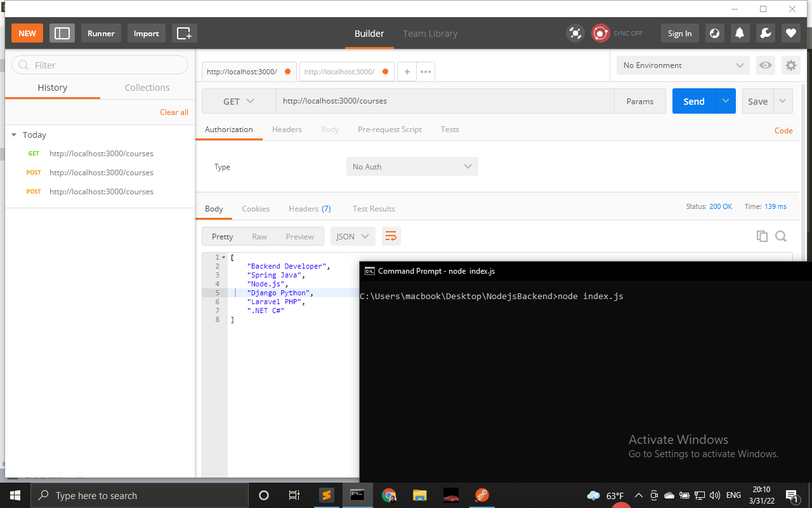Open response Cookies tab
The height and width of the screenshot is (508, 812).
point(256,208)
